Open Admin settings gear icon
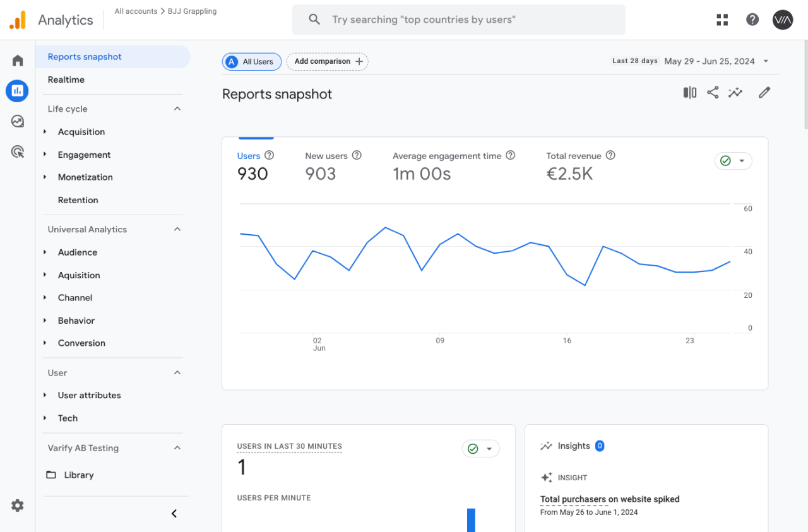 pyautogui.click(x=18, y=505)
